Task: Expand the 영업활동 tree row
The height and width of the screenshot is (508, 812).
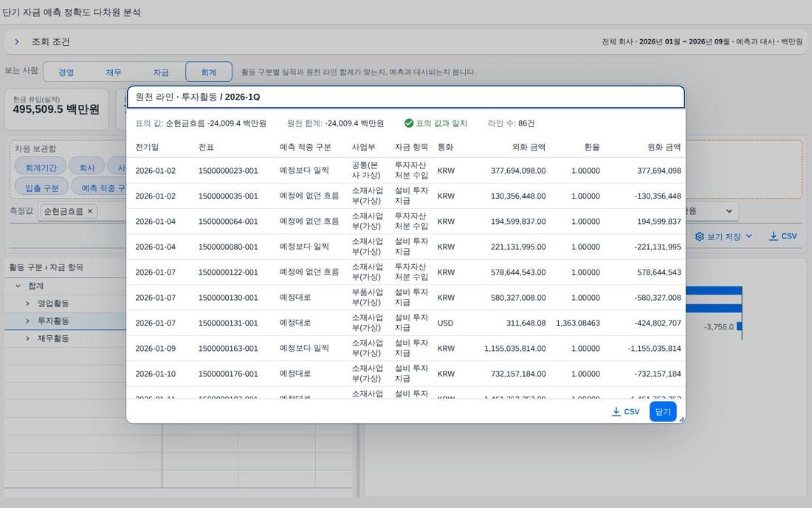Action: pos(27,303)
